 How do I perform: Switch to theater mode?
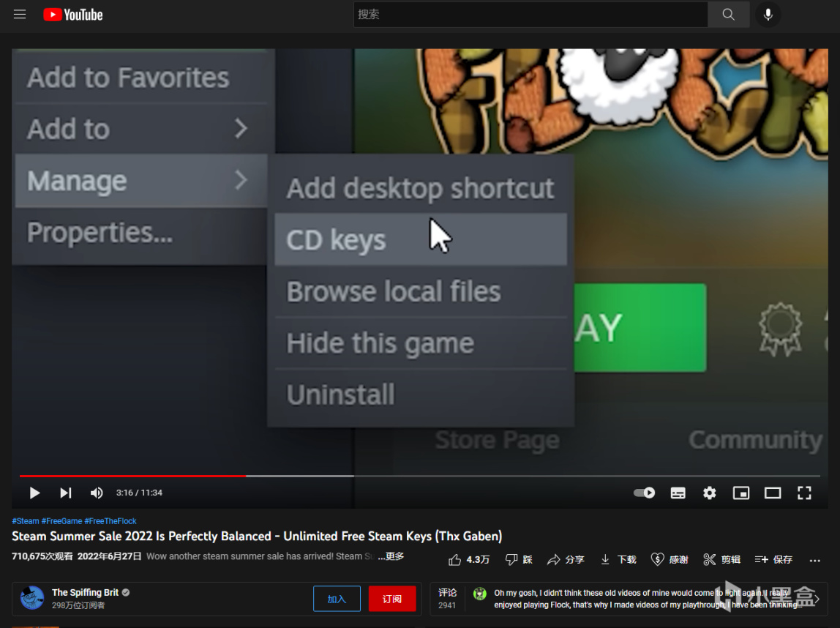[773, 493]
